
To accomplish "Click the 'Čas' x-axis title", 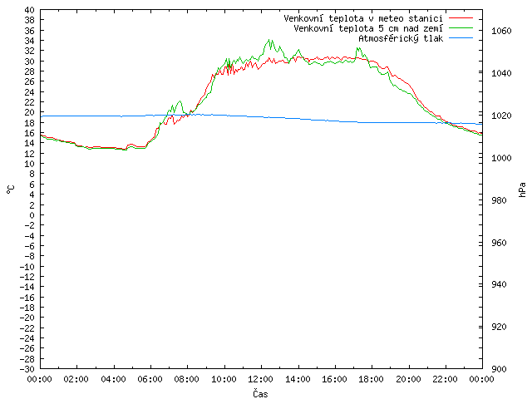I will coord(260,393).
